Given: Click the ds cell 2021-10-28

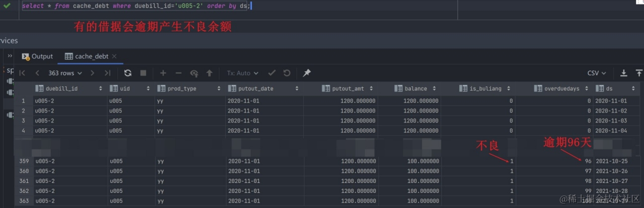Looking at the screenshot, I should (x=618, y=191).
